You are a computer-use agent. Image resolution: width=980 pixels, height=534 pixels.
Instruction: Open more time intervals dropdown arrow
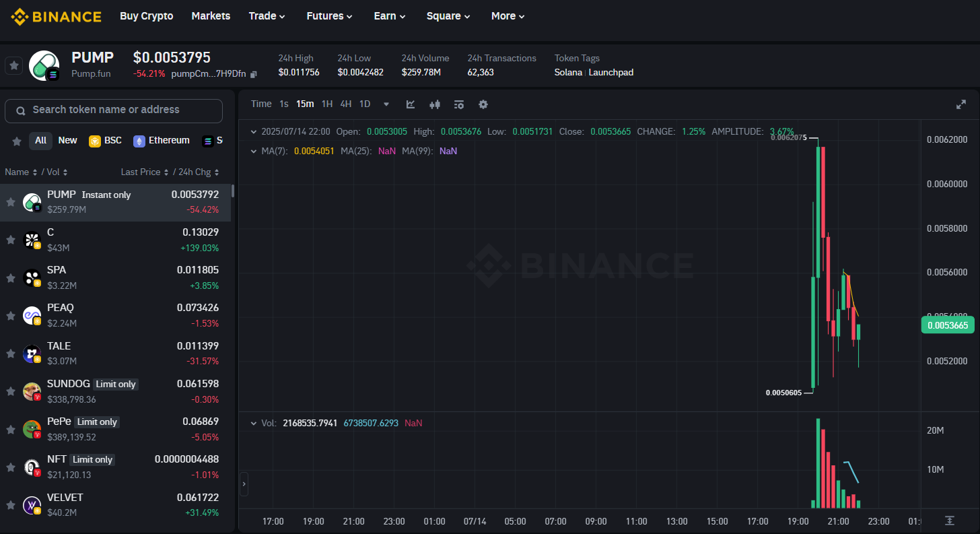(x=386, y=104)
